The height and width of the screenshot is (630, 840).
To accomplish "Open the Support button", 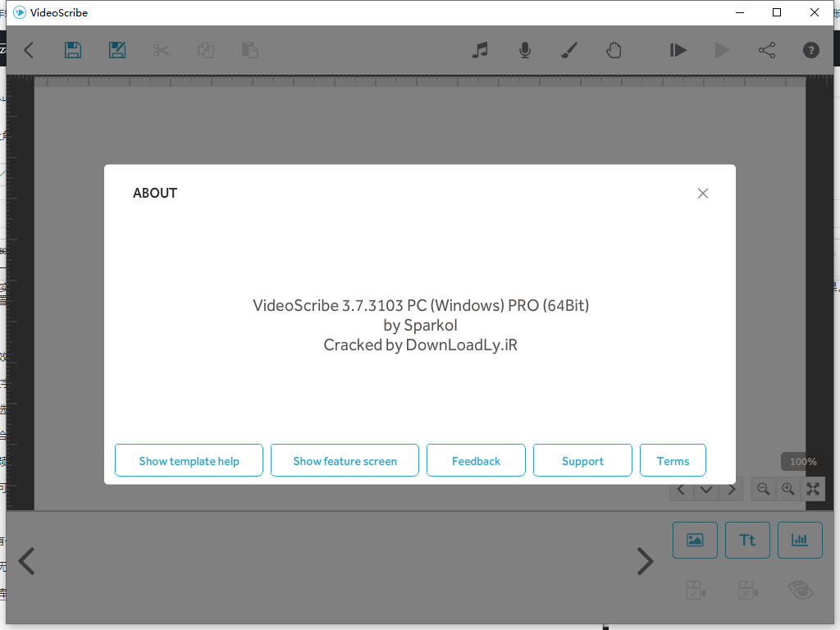I will click(582, 460).
